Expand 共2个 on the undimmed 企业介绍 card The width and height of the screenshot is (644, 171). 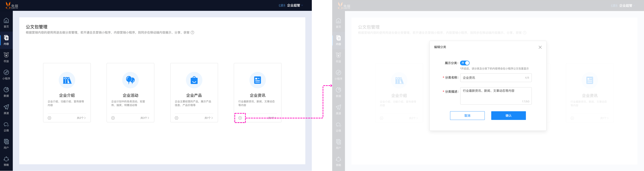[x=81, y=118]
